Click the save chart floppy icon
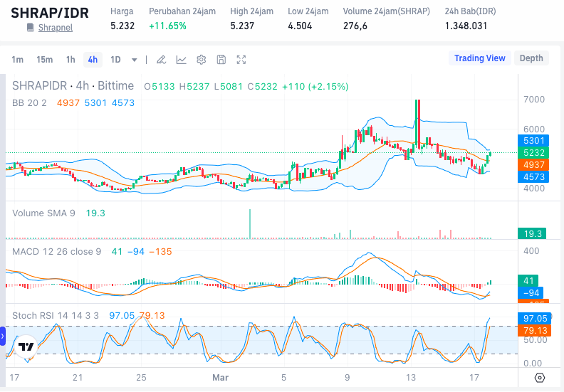 [221, 60]
